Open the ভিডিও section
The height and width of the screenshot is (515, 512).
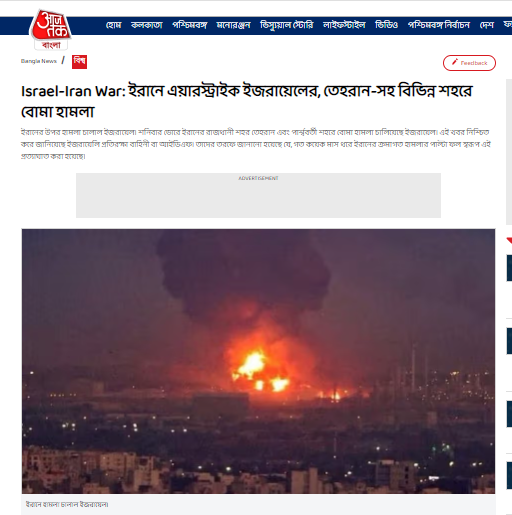click(386, 25)
